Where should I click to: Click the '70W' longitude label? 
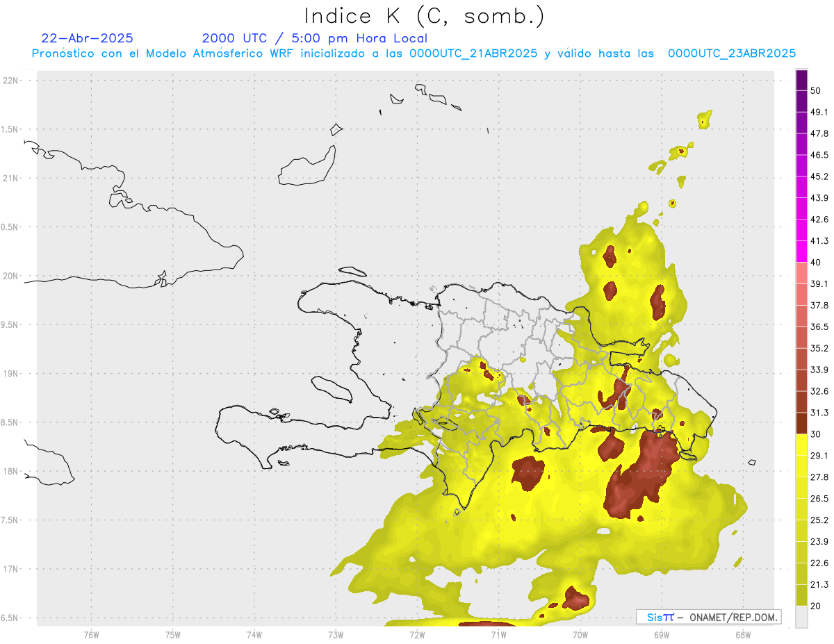[580, 634]
